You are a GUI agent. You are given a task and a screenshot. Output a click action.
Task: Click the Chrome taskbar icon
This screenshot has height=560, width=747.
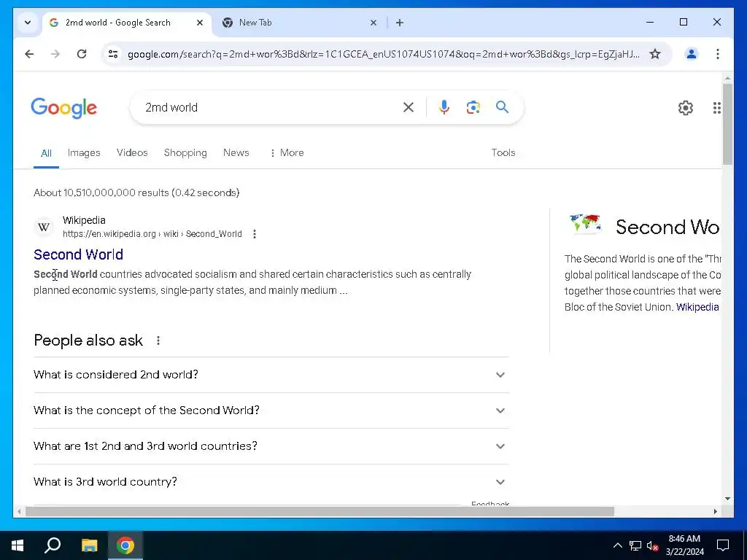coord(125,545)
